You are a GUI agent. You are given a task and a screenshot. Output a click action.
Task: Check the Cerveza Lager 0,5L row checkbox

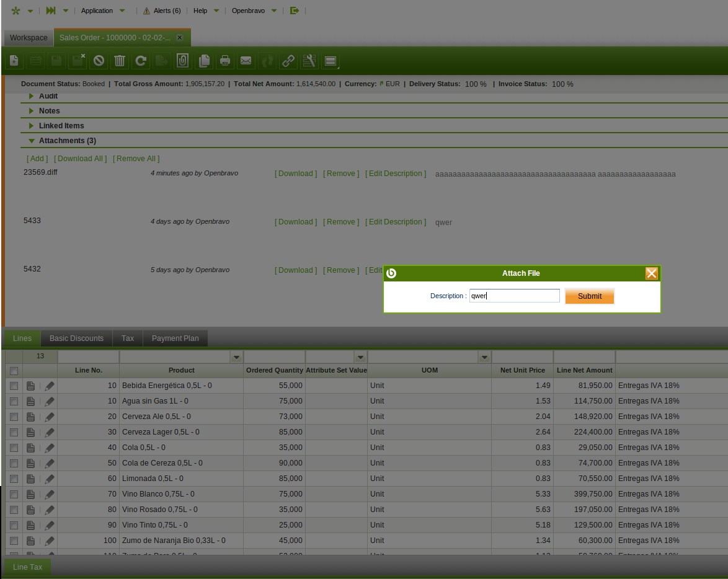(14, 432)
